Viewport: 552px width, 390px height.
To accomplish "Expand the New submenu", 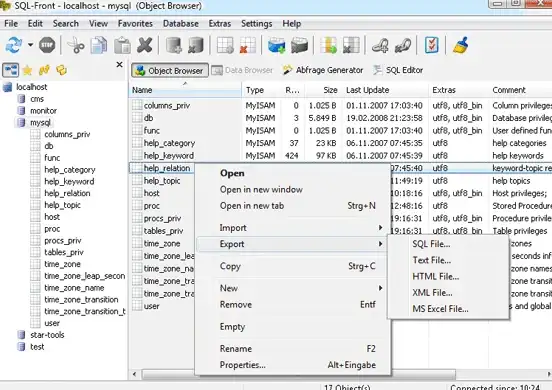I will (293, 288).
